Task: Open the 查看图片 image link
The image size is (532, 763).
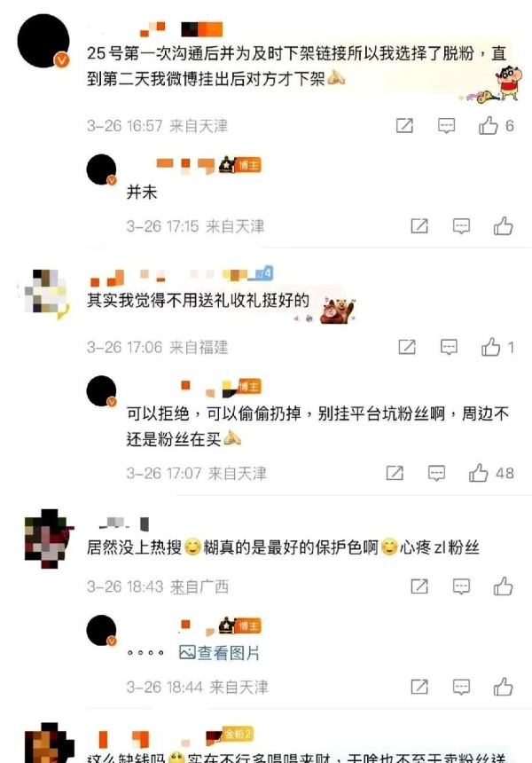Action: [219, 652]
